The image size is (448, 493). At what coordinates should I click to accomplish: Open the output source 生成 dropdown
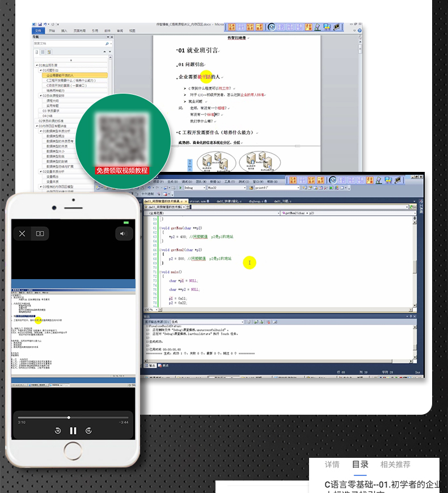tap(208, 322)
